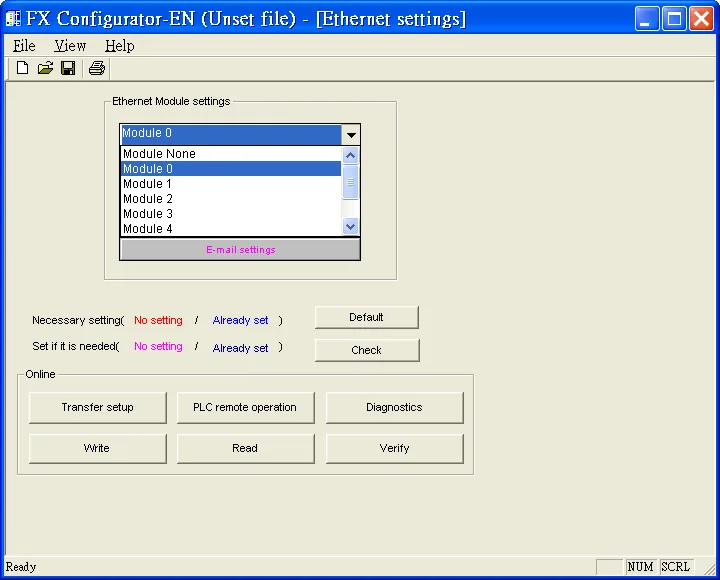This screenshot has height=580, width=720.
Task: Click 'Already set' beside Set if needed
Action: point(240,348)
